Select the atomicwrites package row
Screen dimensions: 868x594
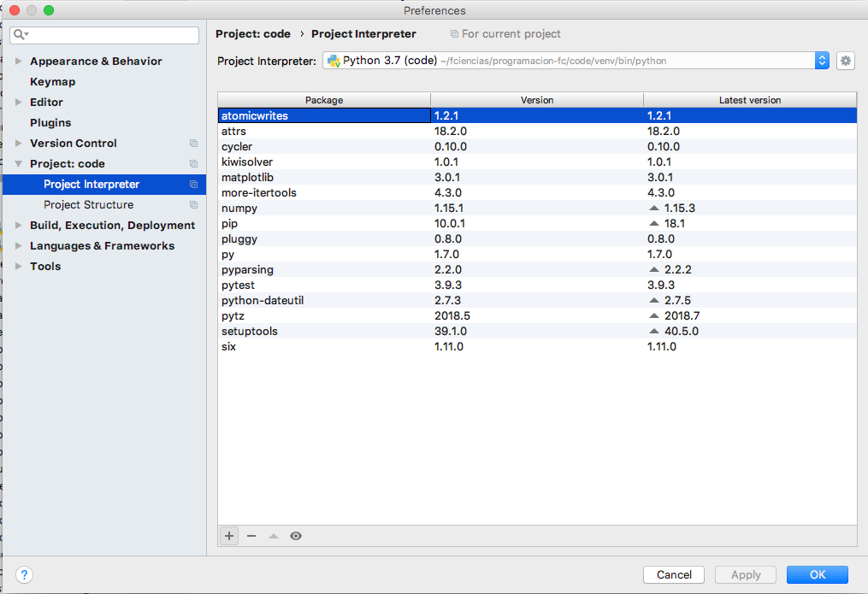[537, 115]
